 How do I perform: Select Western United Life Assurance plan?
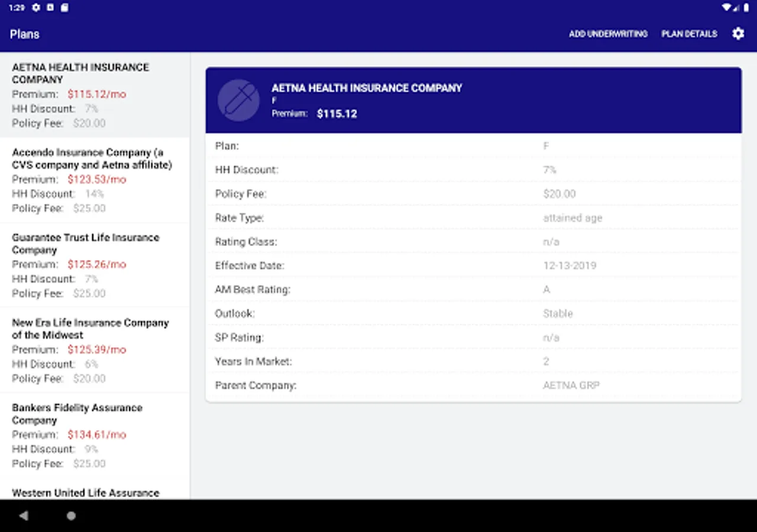tap(95, 489)
